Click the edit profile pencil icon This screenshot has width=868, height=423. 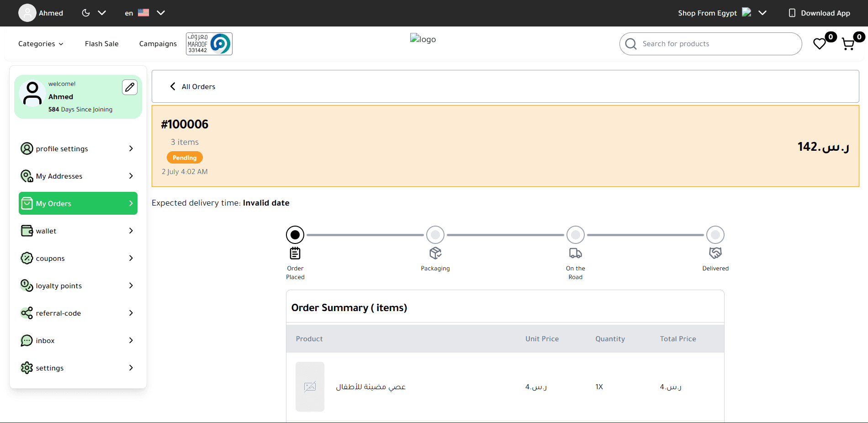(130, 87)
